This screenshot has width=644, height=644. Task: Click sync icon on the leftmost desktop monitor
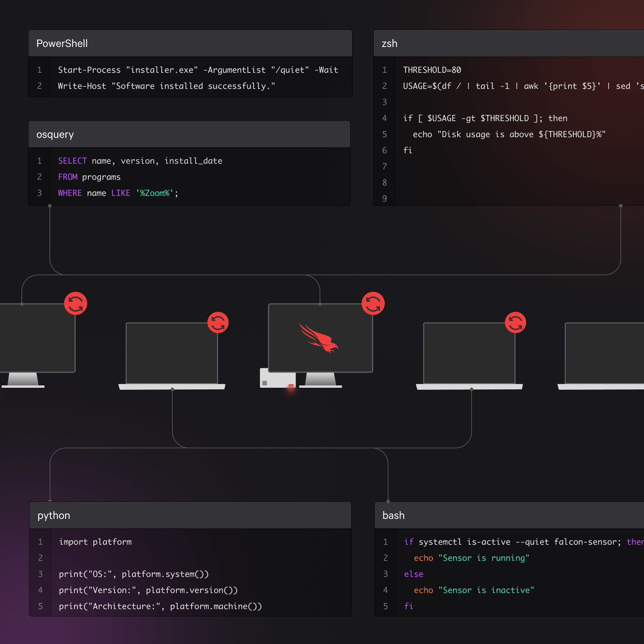point(75,304)
